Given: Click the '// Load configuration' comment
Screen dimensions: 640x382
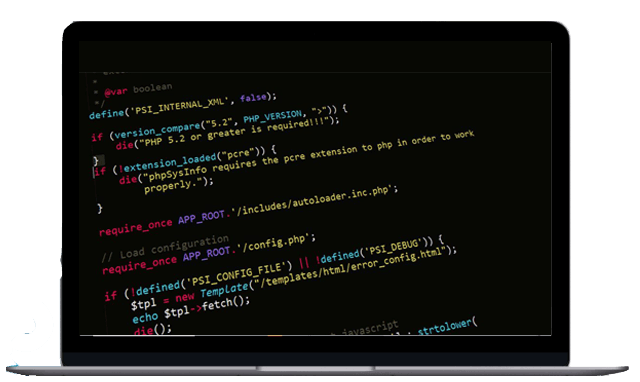Looking at the screenshot, I should (x=166, y=248).
